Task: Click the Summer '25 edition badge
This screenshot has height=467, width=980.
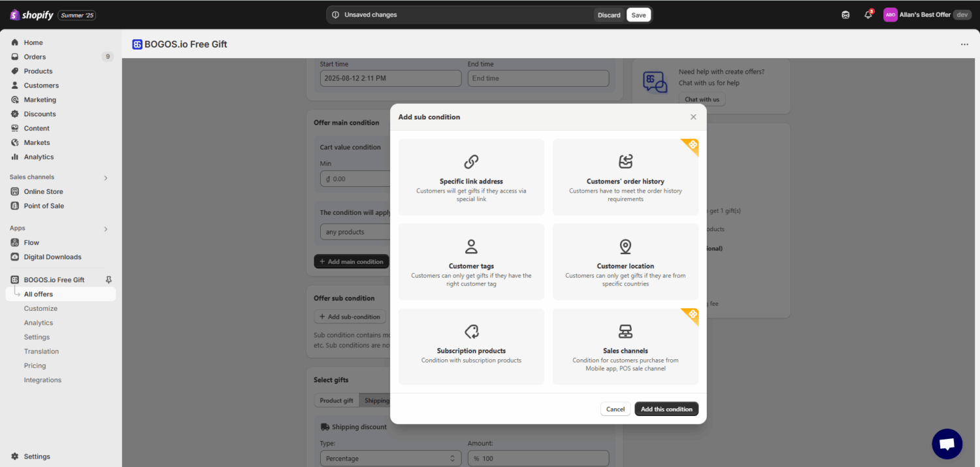Action: pos(77,15)
